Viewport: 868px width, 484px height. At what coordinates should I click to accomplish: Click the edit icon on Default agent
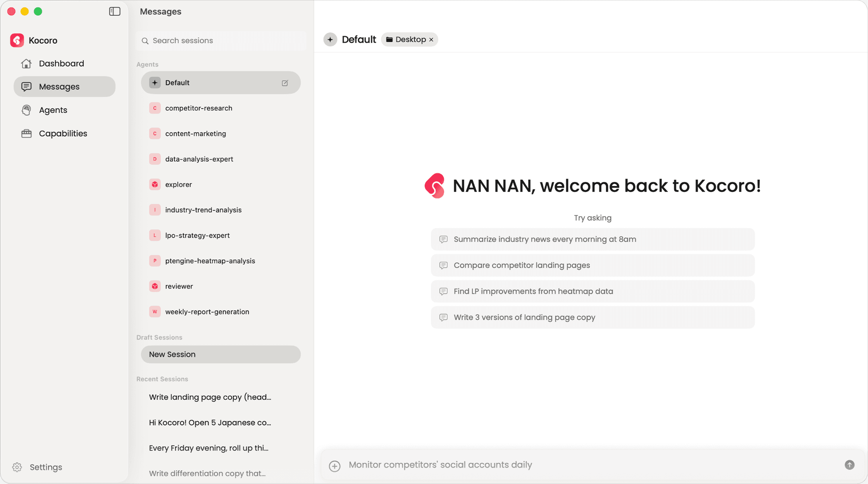285,83
